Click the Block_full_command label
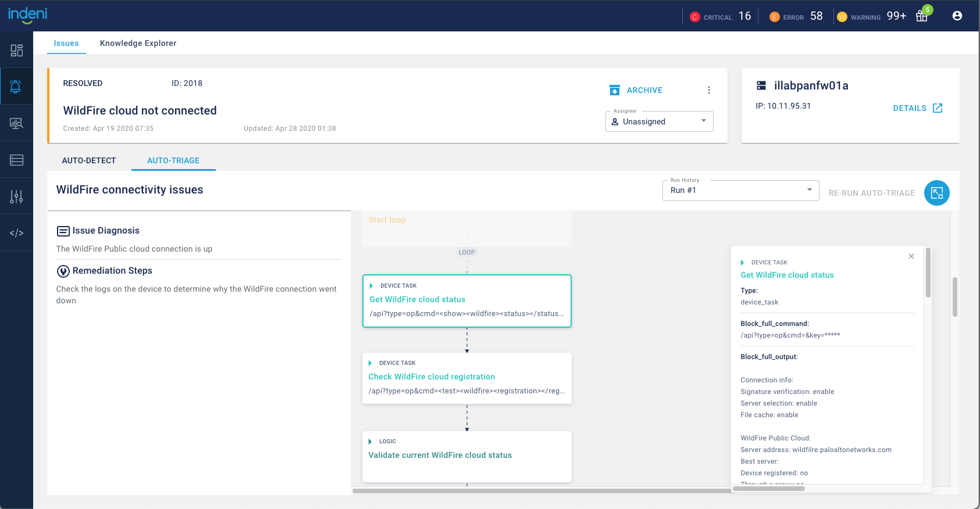The width and height of the screenshot is (980, 509). (x=775, y=324)
